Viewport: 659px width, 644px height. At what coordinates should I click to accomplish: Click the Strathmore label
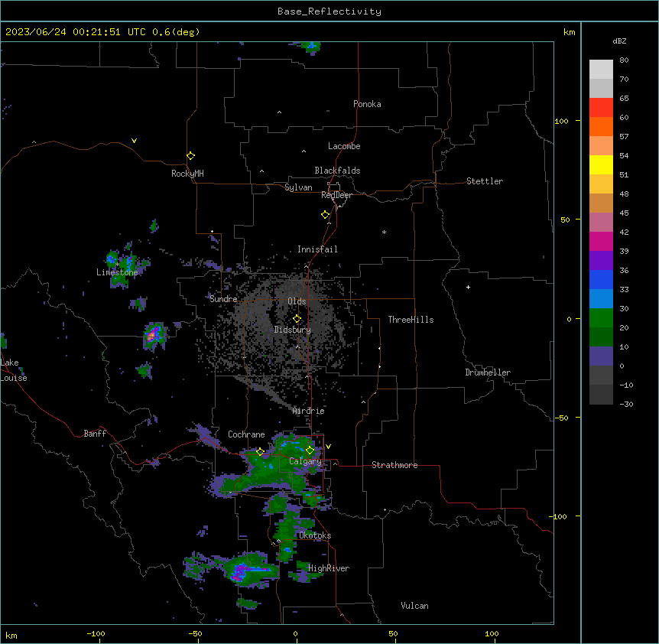coord(394,465)
